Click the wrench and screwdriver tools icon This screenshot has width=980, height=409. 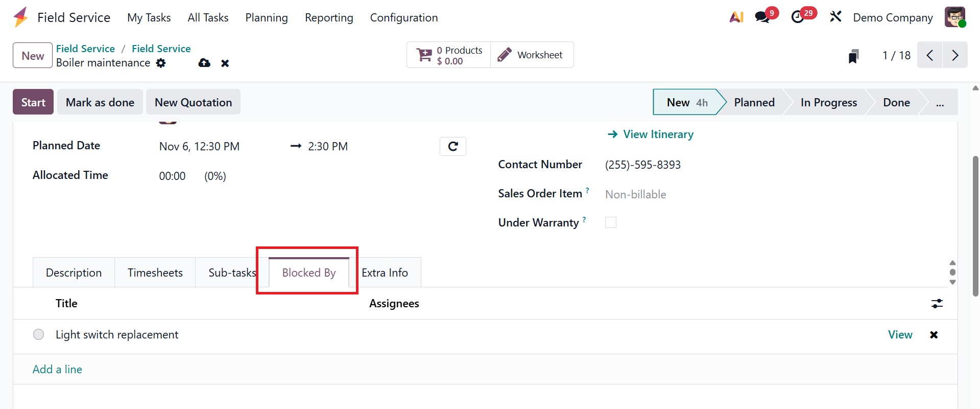[x=835, y=17]
